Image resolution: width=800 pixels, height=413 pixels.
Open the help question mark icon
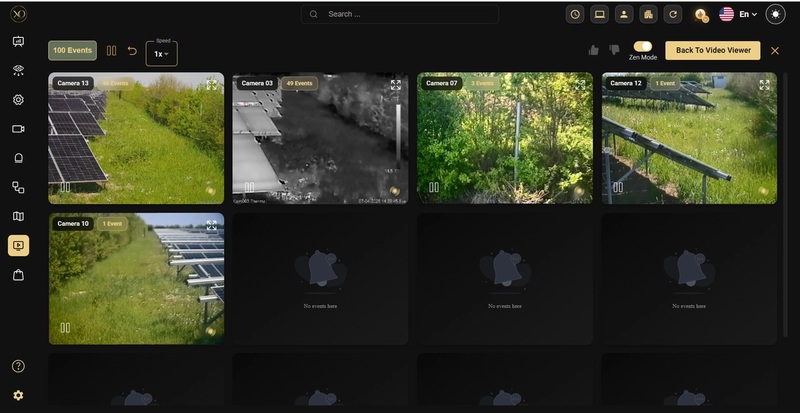point(18,366)
